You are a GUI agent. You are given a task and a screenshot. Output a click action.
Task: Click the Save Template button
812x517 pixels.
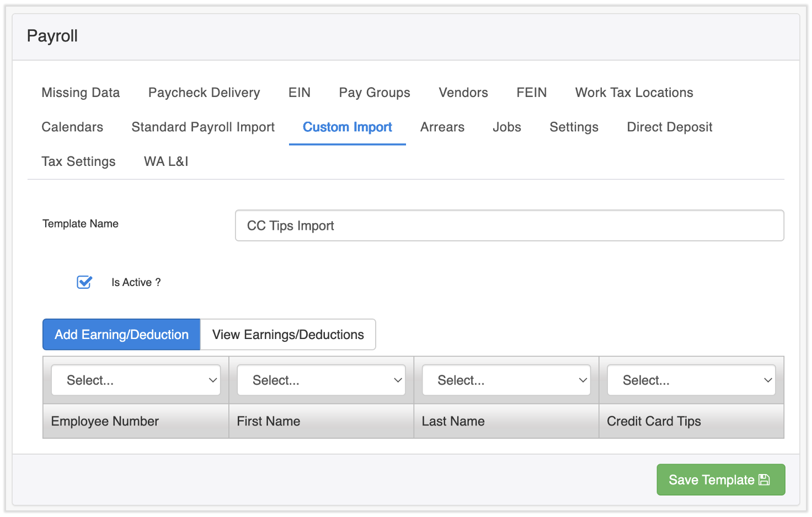pos(720,480)
